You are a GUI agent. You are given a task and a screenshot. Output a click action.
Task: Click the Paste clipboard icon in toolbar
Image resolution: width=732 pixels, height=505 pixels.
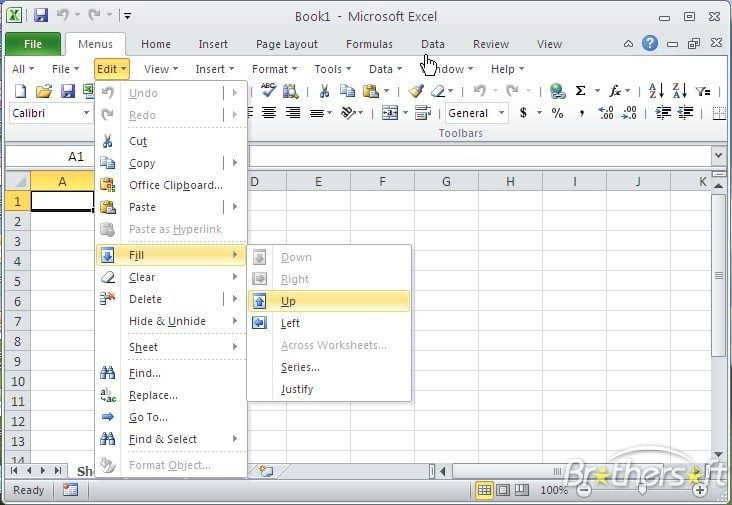(x=371, y=91)
